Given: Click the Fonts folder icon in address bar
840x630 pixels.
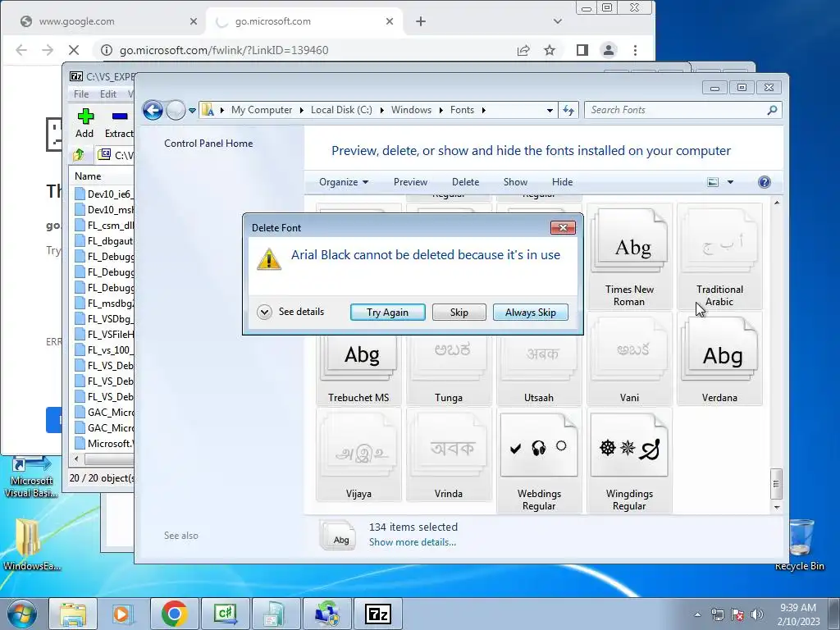Looking at the screenshot, I should point(208,110).
